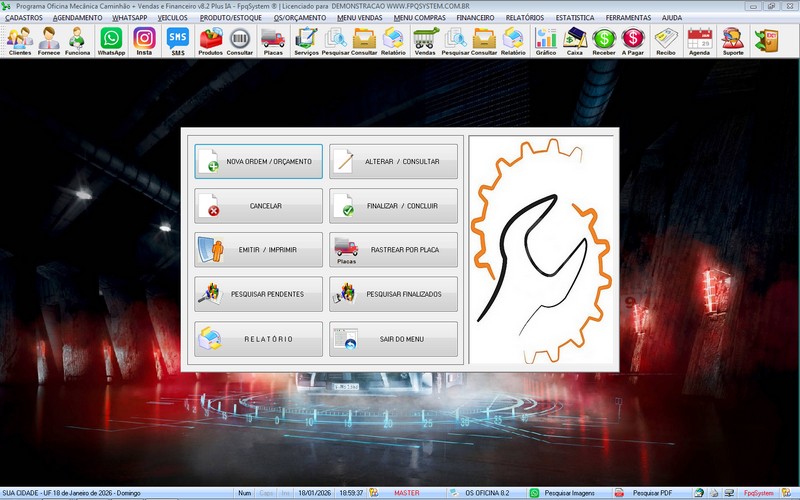The image size is (800, 500).
Task: Click the CANCELAR button
Action: pyautogui.click(x=258, y=206)
